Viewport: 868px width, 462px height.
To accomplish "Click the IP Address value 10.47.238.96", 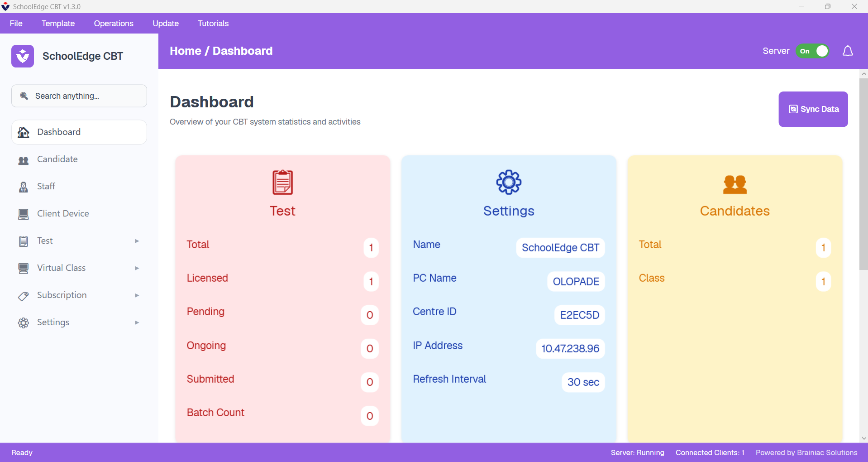I will 570,349.
